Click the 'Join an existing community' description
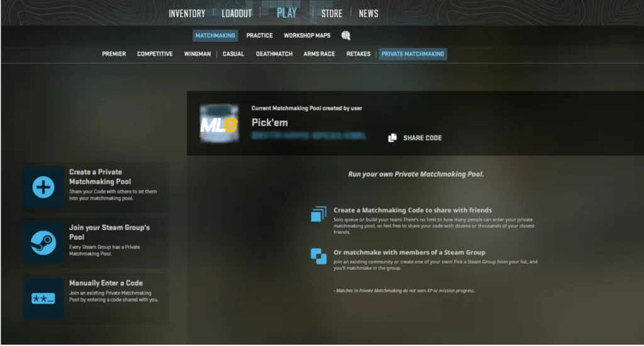The image size is (644, 346). pyautogui.click(x=436, y=265)
